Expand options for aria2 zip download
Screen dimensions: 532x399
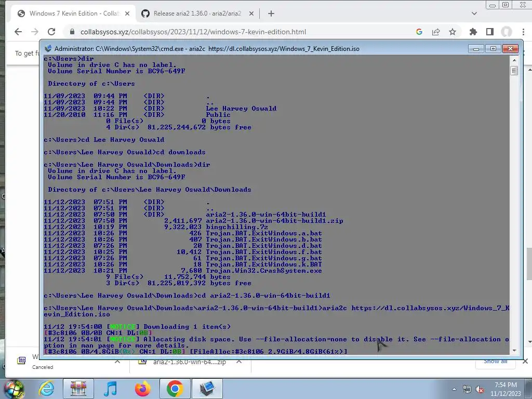[239, 362]
